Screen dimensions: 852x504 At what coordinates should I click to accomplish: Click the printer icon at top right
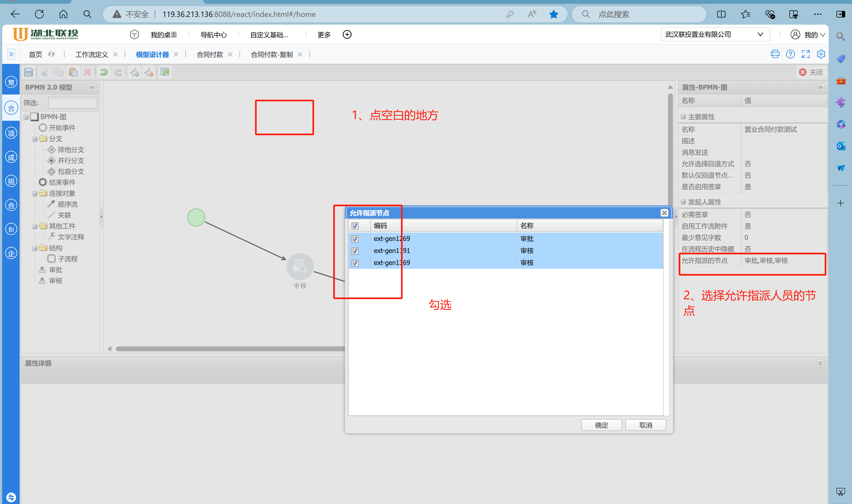point(775,54)
